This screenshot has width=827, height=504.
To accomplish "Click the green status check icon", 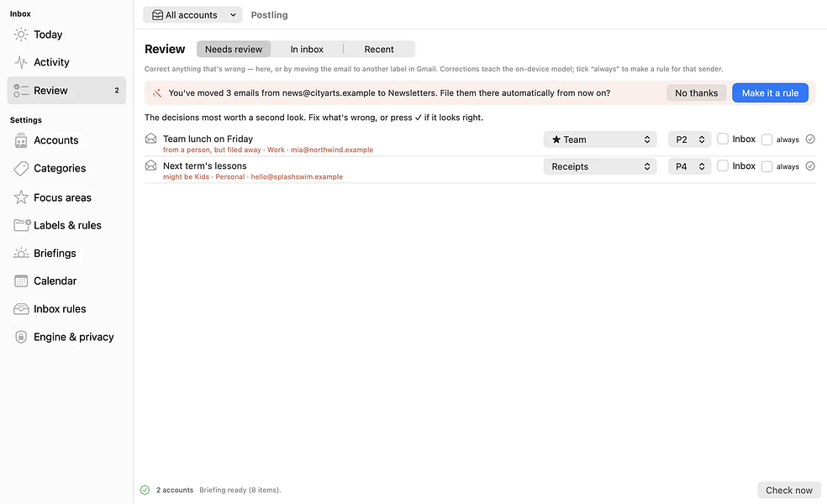I will coord(145,490).
